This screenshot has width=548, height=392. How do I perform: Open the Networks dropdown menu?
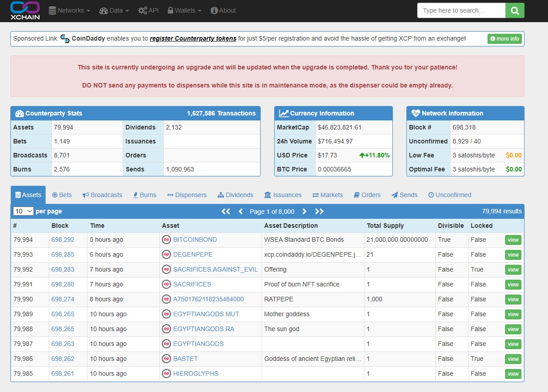tap(69, 10)
